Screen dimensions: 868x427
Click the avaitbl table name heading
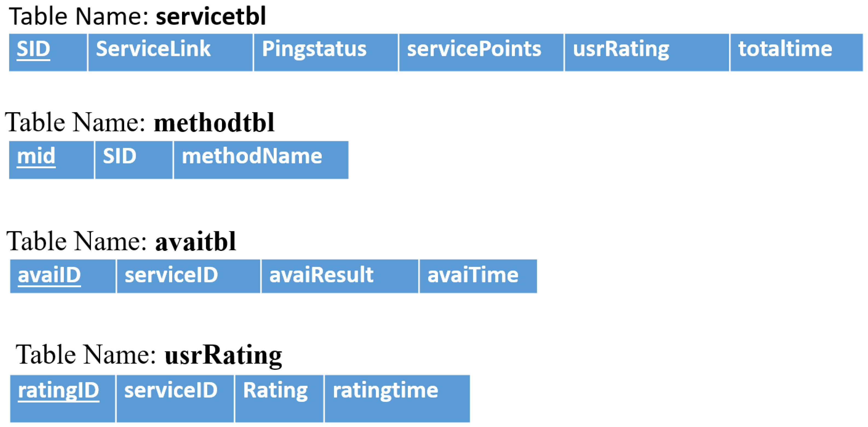(x=195, y=241)
